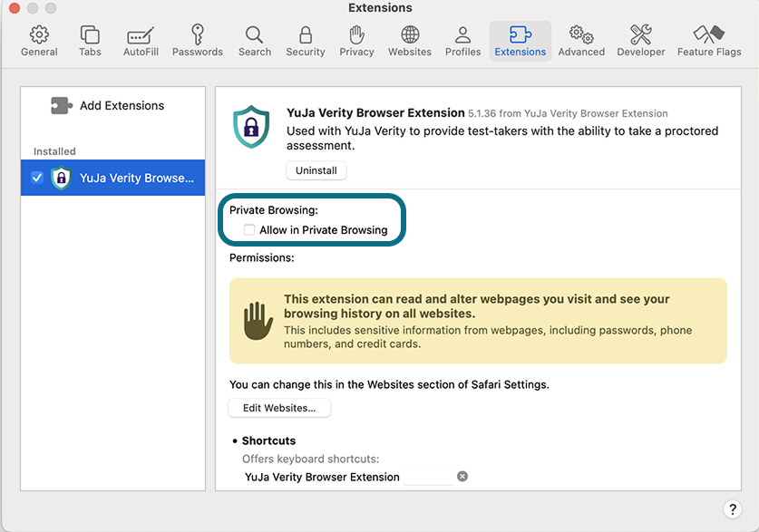Image resolution: width=759 pixels, height=532 pixels.
Task: Uninstall the YuJa Verity Browser Extension
Action: (316, 170)
